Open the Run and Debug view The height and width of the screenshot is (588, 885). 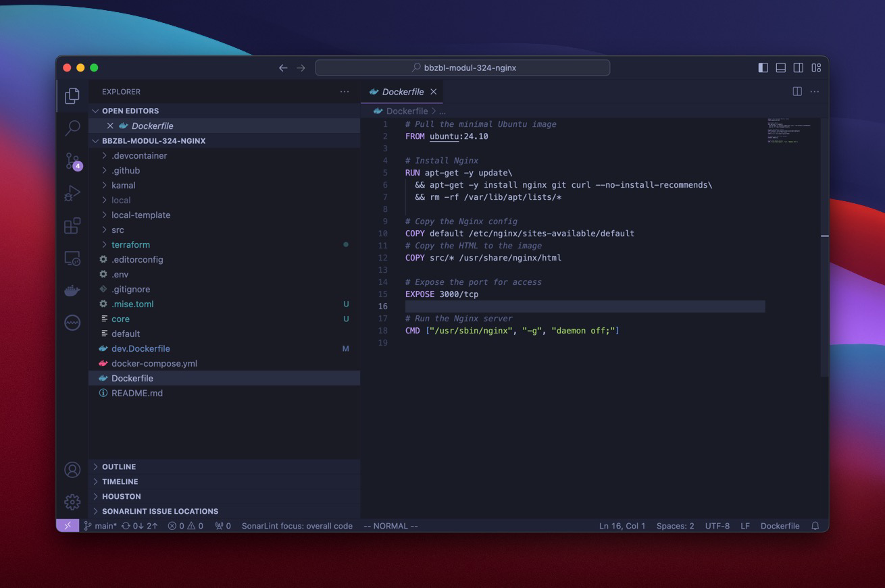pos(72,194)
